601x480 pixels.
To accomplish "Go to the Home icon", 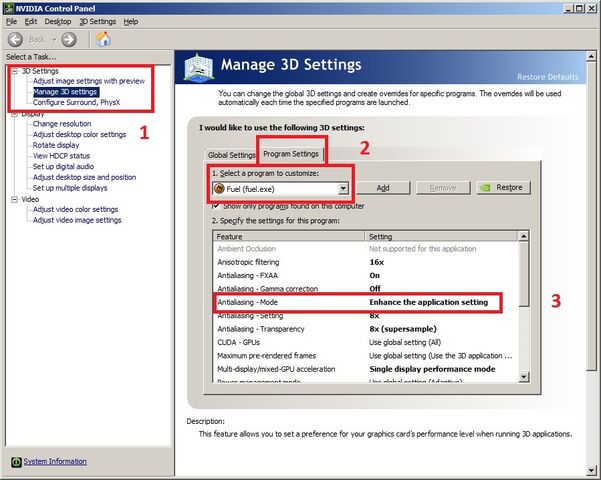I will point(103,39).
